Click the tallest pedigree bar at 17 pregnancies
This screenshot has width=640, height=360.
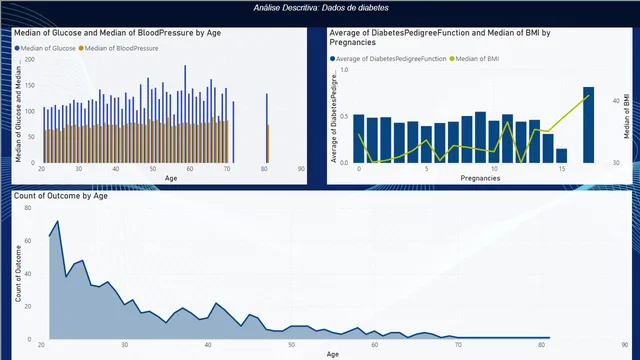coord(588,125)
